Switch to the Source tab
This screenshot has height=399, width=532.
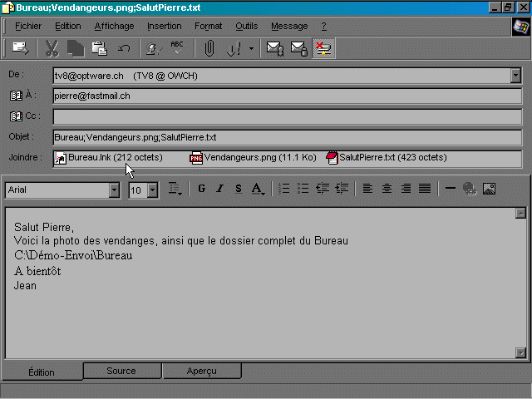[121, 371]
